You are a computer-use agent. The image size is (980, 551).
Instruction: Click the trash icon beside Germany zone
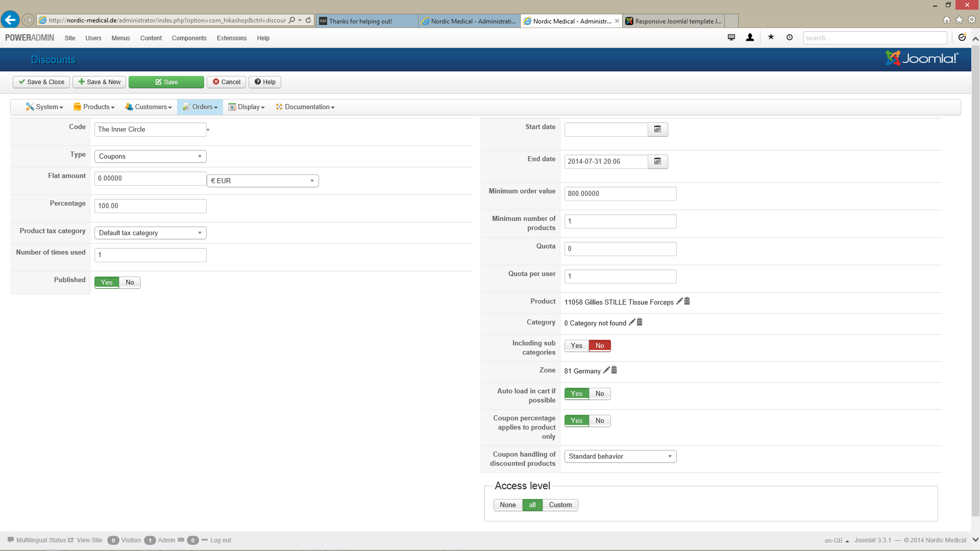614,370
